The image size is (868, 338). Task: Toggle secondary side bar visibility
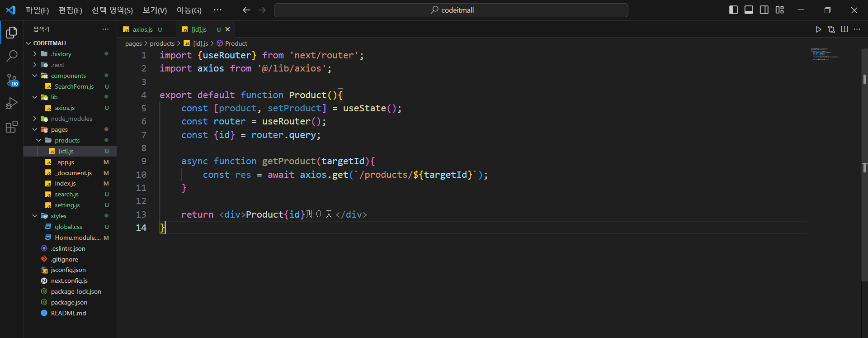pos(764,10)
